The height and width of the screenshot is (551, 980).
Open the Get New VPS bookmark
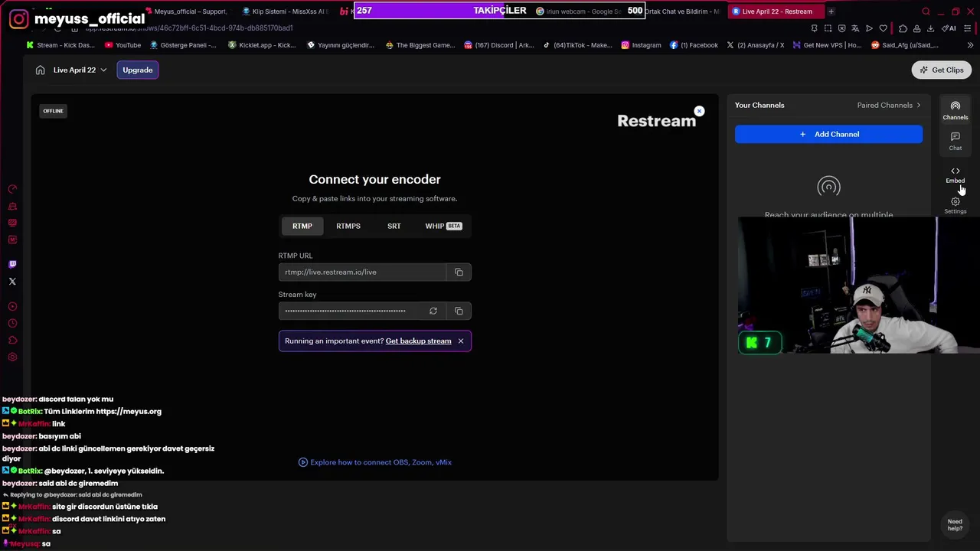828,45
